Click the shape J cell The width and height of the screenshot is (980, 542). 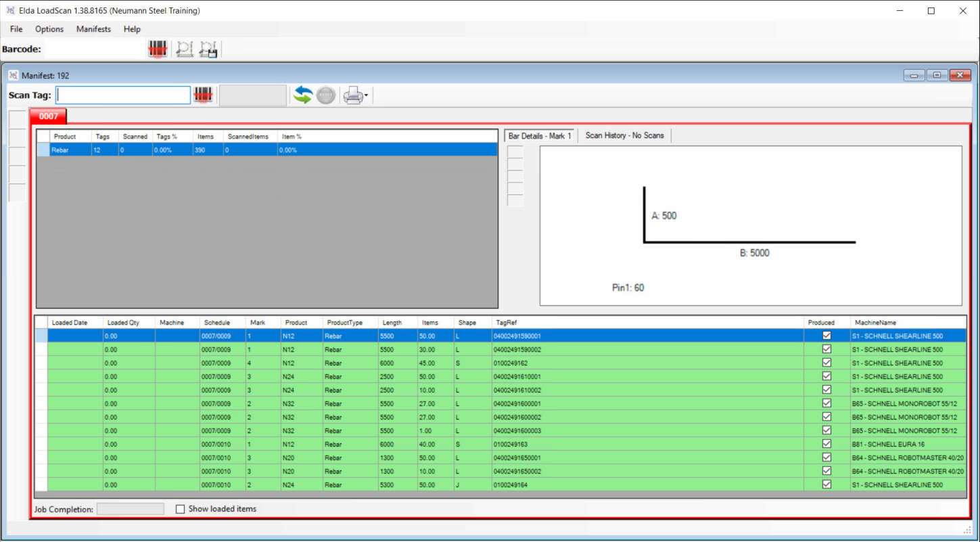pyautogui.click(x=473, y=485)
